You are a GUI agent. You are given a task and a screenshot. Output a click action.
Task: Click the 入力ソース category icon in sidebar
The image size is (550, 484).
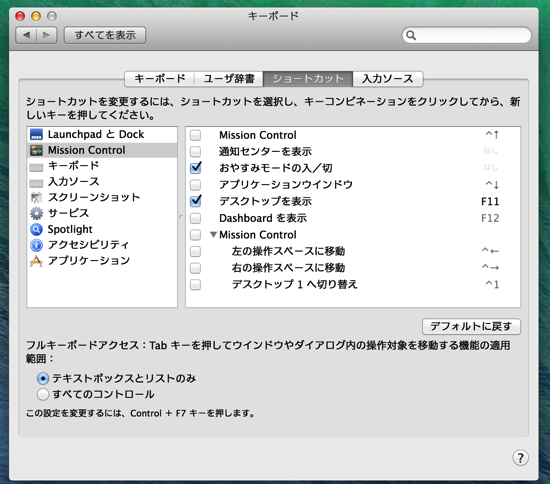pyautogui.click(x=36, y=182)
